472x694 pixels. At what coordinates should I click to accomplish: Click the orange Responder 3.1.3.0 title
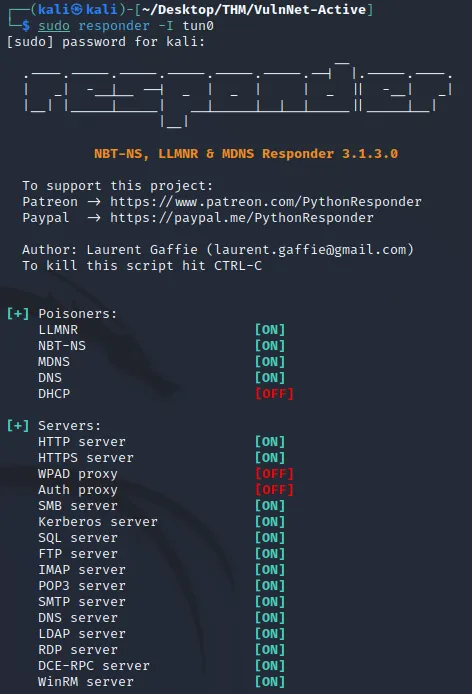(x=246, y=154)
